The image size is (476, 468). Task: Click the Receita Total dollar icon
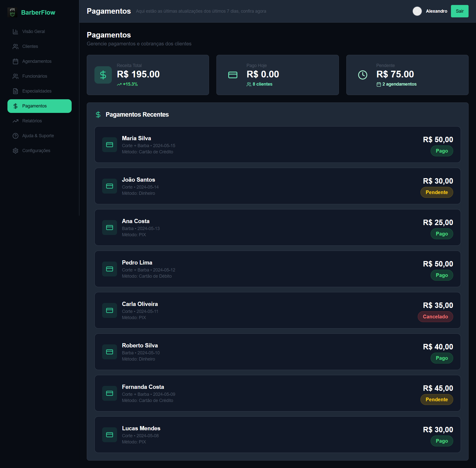point(103,75)
